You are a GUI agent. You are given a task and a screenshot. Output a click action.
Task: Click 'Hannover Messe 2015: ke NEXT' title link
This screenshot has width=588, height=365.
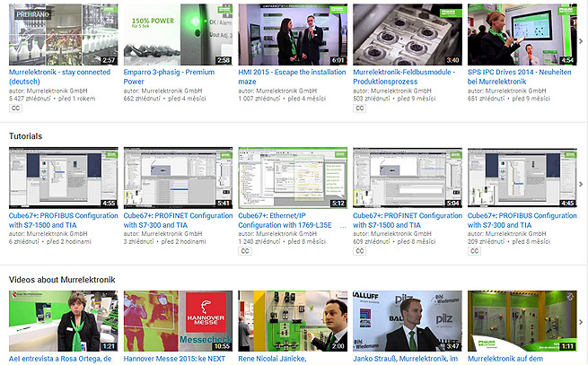[174, 359]
